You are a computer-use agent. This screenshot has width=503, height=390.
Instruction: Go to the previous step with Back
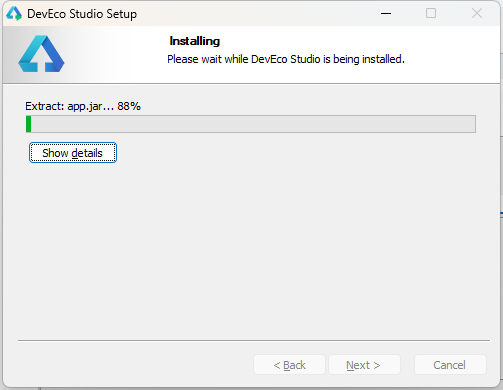tap(289, 365)
